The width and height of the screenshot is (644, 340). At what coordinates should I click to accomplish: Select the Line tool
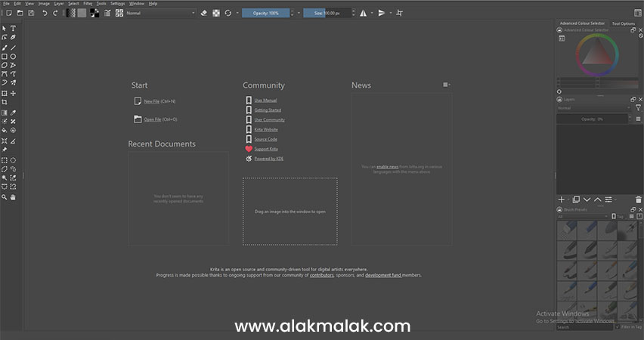[x=13, y=48]
